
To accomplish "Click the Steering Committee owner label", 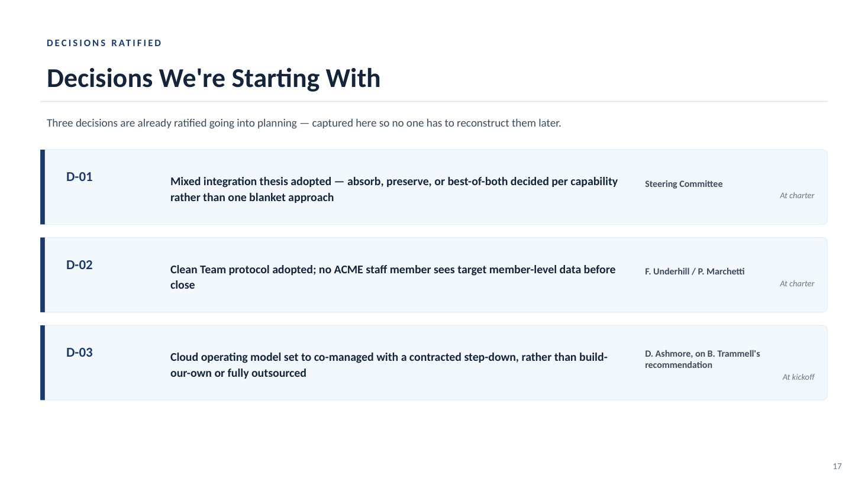I will pyautogui.click(x=683, y=184).
